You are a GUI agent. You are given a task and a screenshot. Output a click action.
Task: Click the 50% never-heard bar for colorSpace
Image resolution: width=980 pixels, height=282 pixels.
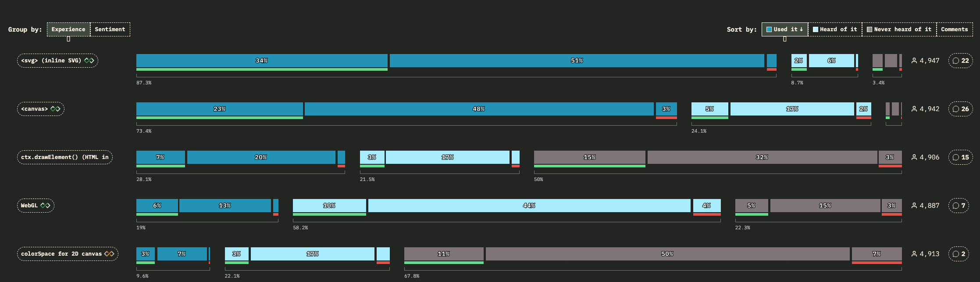[x=667, y=254]
